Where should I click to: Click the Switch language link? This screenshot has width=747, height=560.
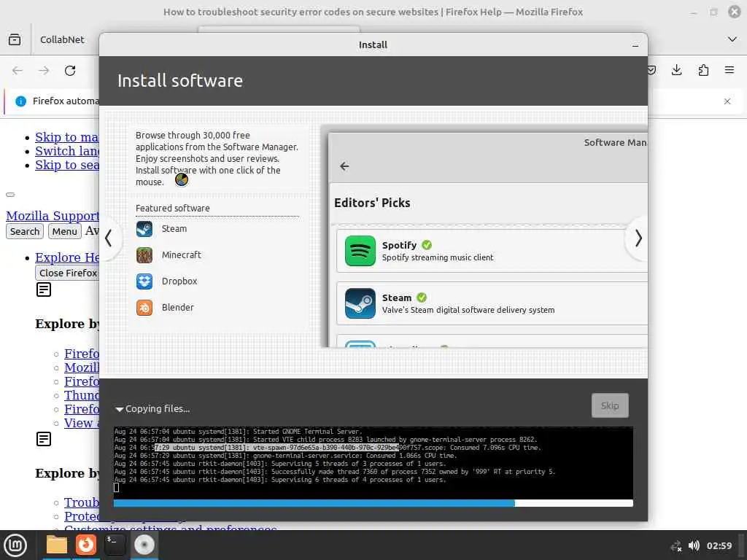click(x=67, y=151)
